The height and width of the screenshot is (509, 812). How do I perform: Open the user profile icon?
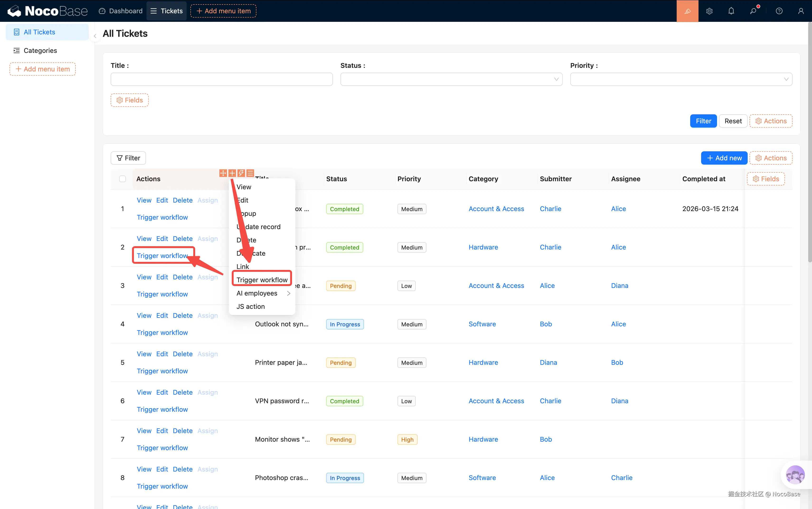801,11
